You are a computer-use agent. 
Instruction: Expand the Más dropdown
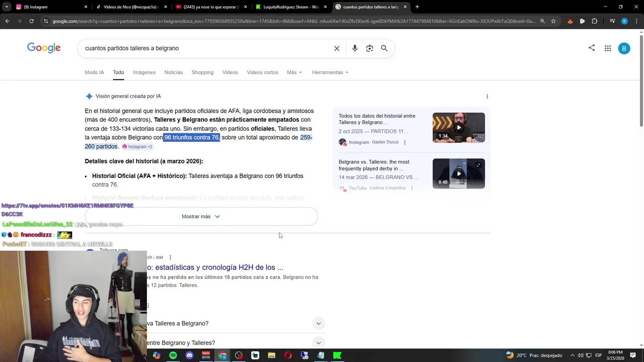[x=294, y=72]
